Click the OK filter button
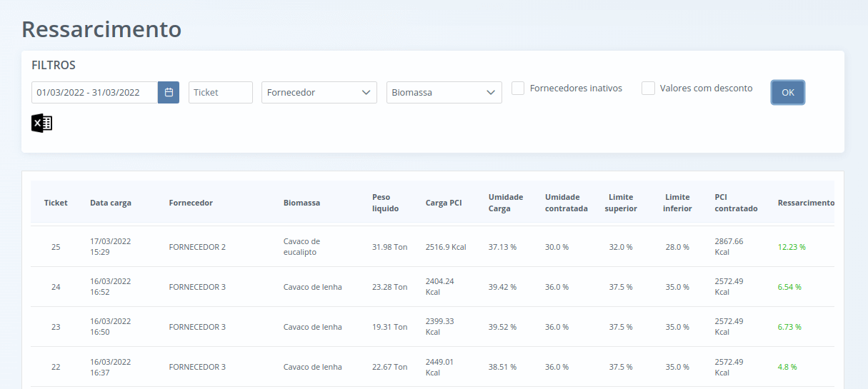This screenshot has height=389, width=868. [x=788, y=92]
